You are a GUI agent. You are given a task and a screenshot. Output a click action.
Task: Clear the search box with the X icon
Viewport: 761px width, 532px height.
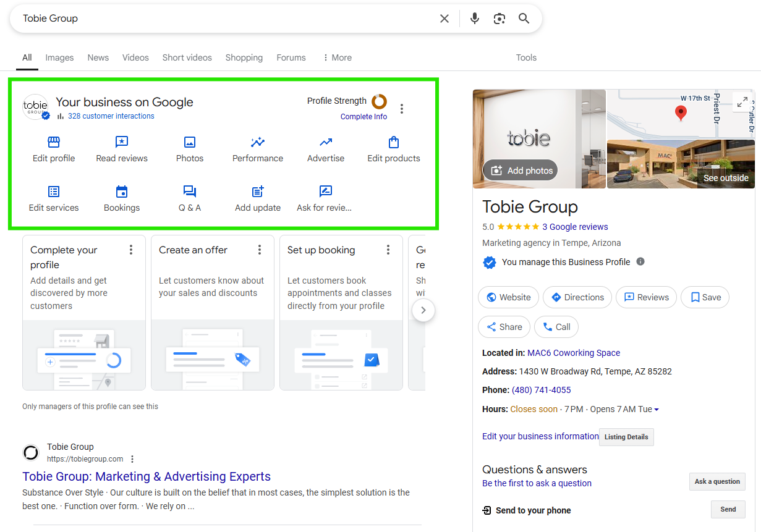[x=444, y=19]
